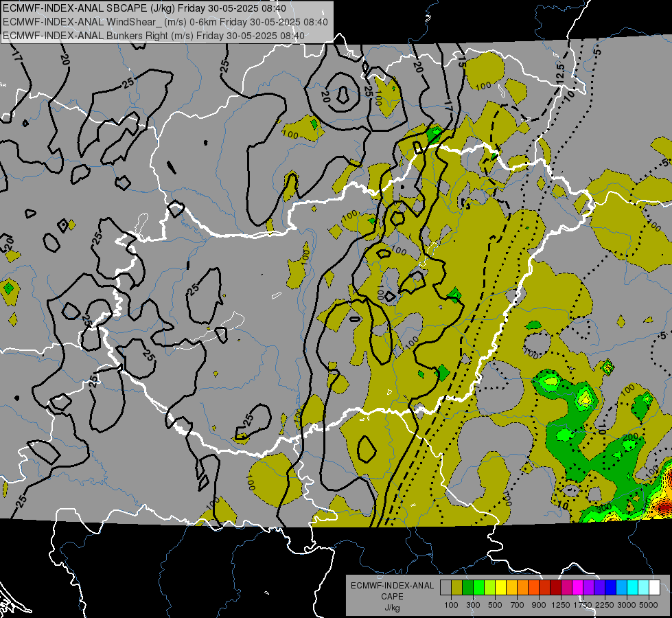The width and height of the screenshot is (672, 618).
Task: Pick the bright green legend swatch
Action: click(478, 587)
